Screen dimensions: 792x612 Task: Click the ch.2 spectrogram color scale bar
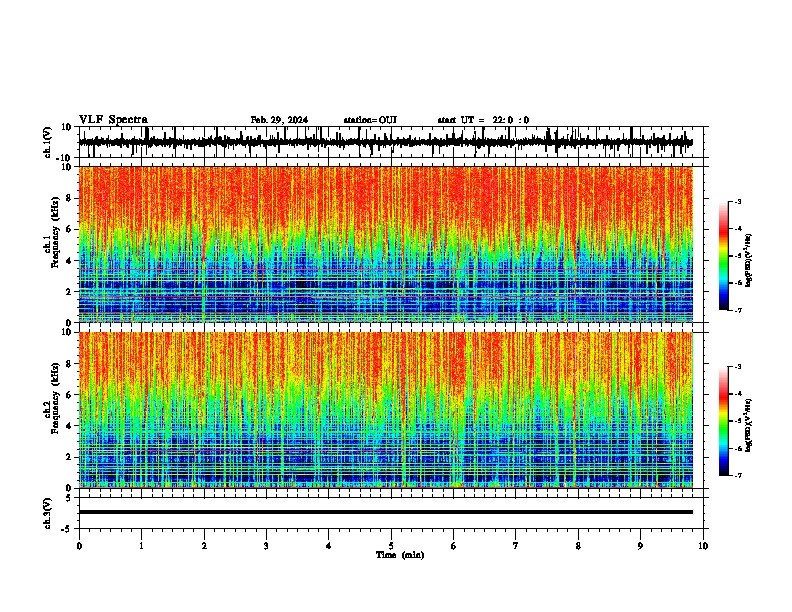pyautogui.click(x=724, y=421)
